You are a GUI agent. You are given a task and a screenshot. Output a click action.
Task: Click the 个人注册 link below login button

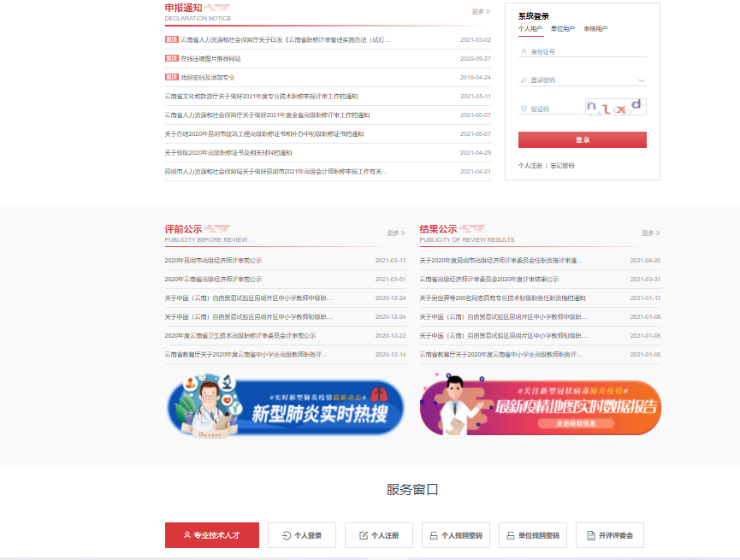click(x=530, y=165)
